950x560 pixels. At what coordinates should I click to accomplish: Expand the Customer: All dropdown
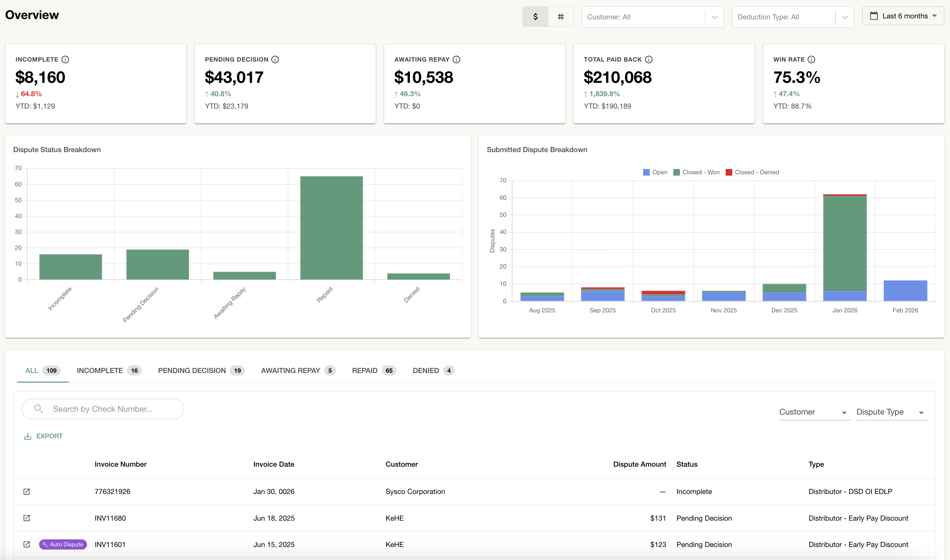[652, 17]
